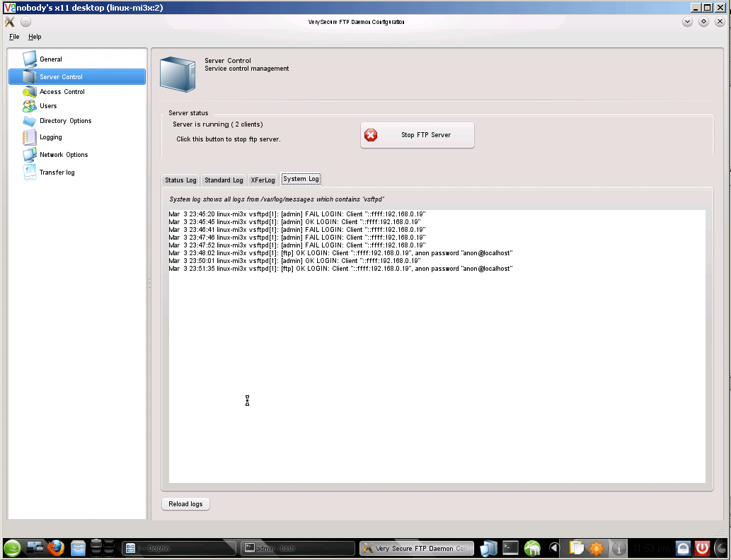The width and height of the screenshot is (731, 560).
Task: Select Network Options in the sidebar
Action: coord(64,155)
